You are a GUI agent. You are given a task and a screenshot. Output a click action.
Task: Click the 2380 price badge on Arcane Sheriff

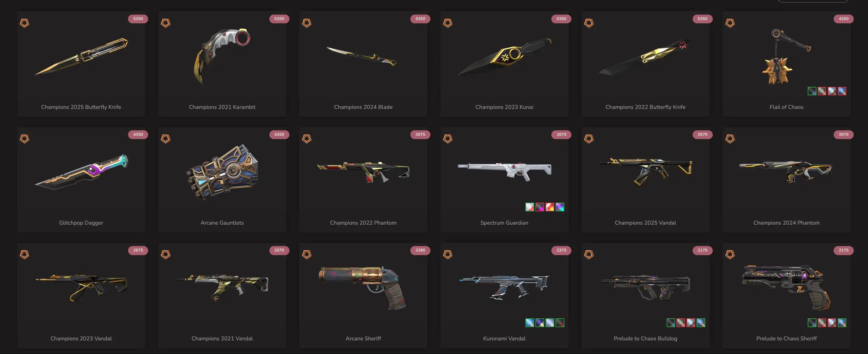click(420, 250)
